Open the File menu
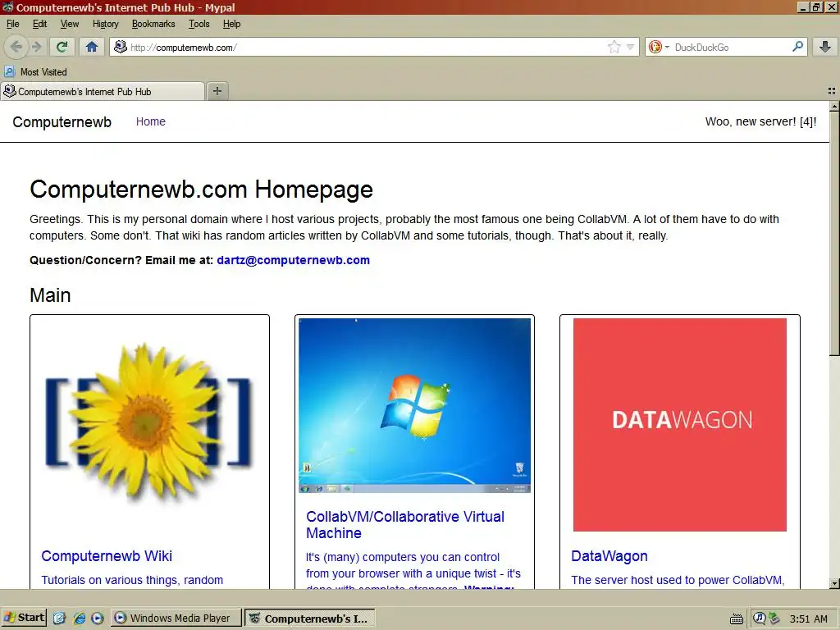840x630 pixels. pos(13,24)
